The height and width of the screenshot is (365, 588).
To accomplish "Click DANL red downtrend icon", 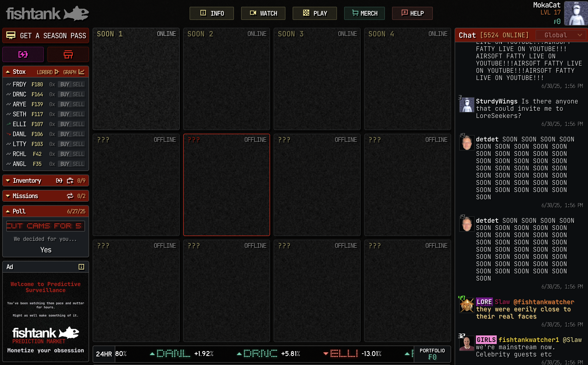I will coord(8,134).
